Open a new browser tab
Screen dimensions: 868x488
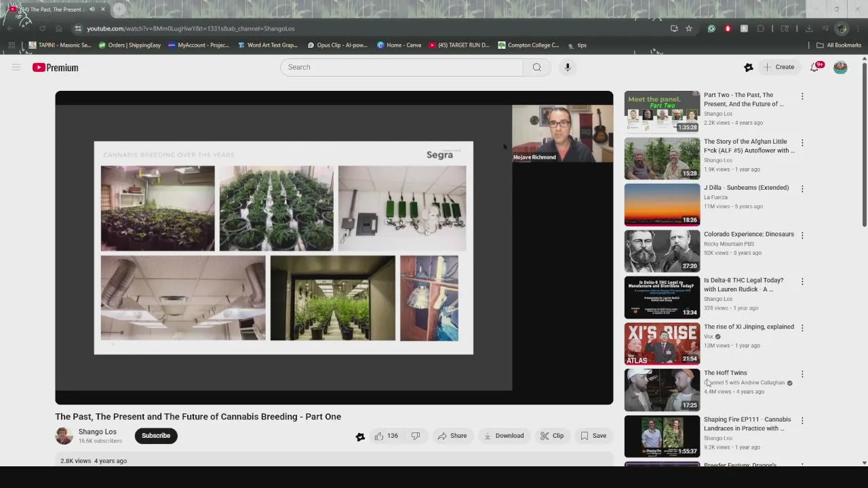point(119,9)
